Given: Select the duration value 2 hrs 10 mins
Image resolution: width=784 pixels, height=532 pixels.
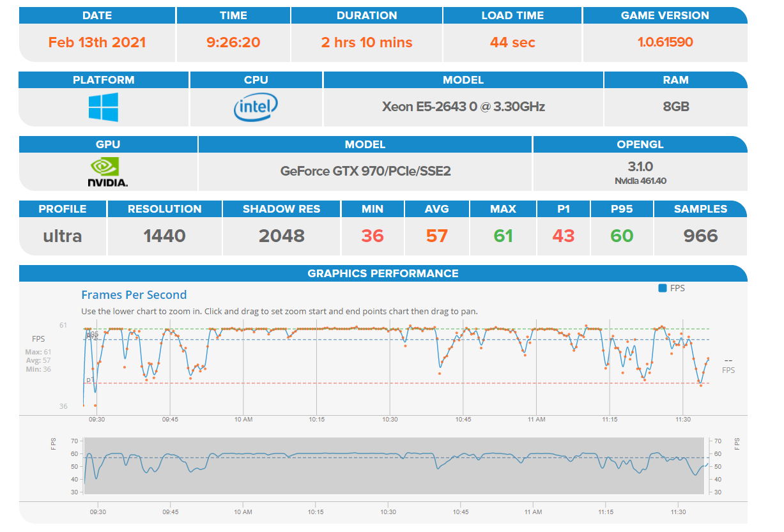Looking at the screenshot, I should (x=367, y=43).
